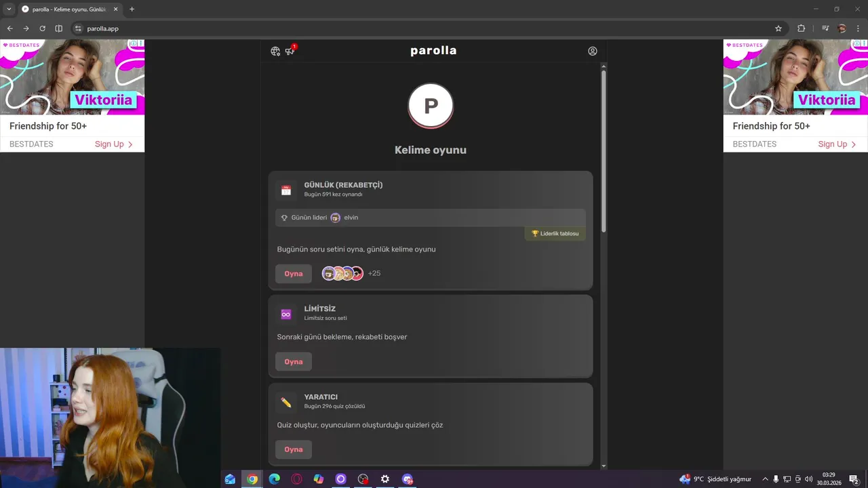Click the pencil icon on Yaratıcı card
The height and width of the screenshot is (488, 868).
[286, 403]
